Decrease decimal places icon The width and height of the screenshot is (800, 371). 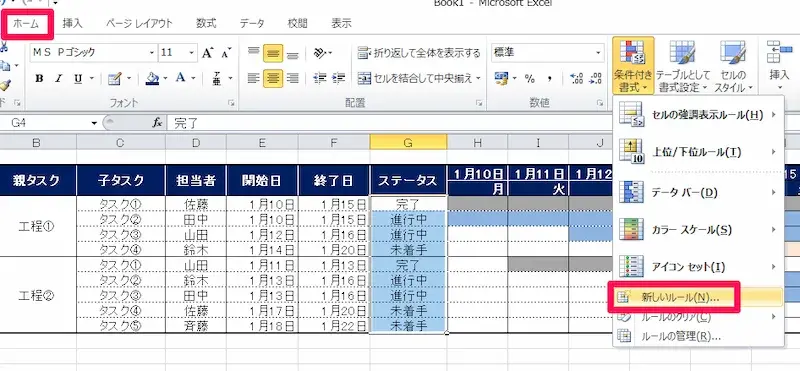coord(595,79)
